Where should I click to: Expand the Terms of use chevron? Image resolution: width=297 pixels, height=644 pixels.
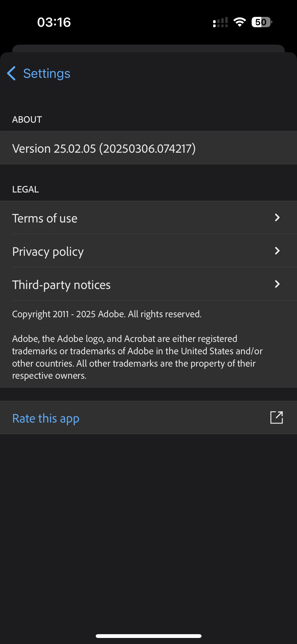click(x=277, y=218)
